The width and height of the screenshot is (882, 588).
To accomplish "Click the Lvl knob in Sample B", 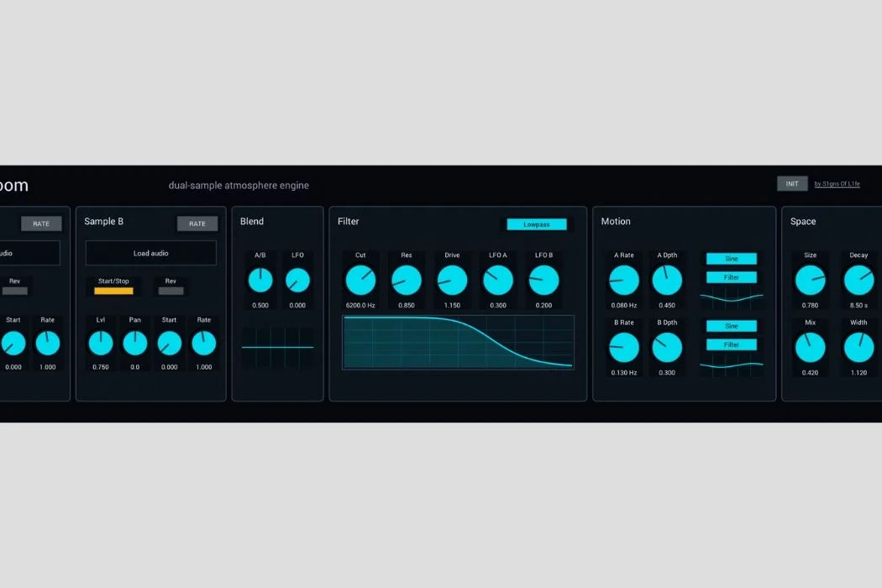I will pos(101,344).
